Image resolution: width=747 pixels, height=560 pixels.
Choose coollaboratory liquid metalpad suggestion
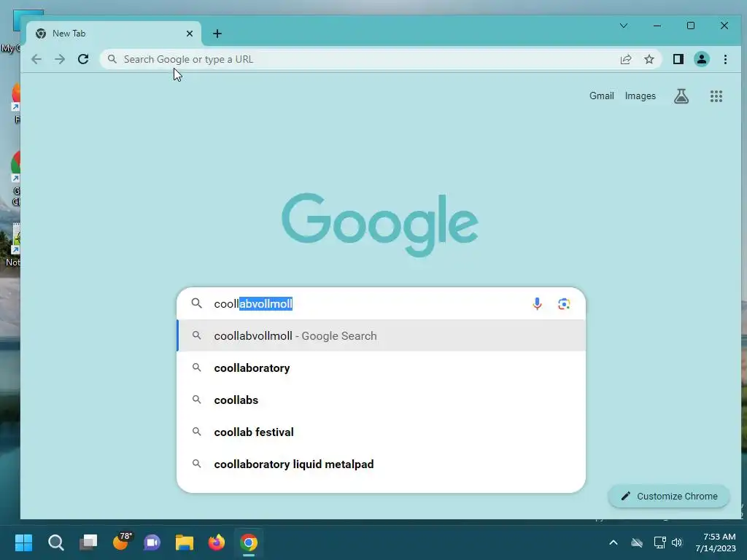click(x=381, y=464)
